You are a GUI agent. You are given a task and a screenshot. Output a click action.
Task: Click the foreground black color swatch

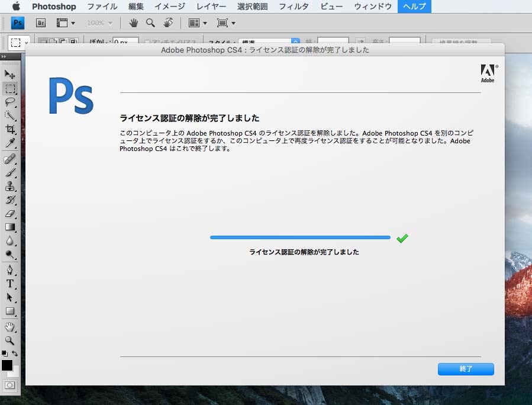pyautogui.click(x=7, y=365)
